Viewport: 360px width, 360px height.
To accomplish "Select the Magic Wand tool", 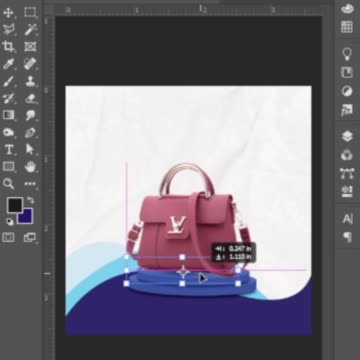I will click(30, 30).
